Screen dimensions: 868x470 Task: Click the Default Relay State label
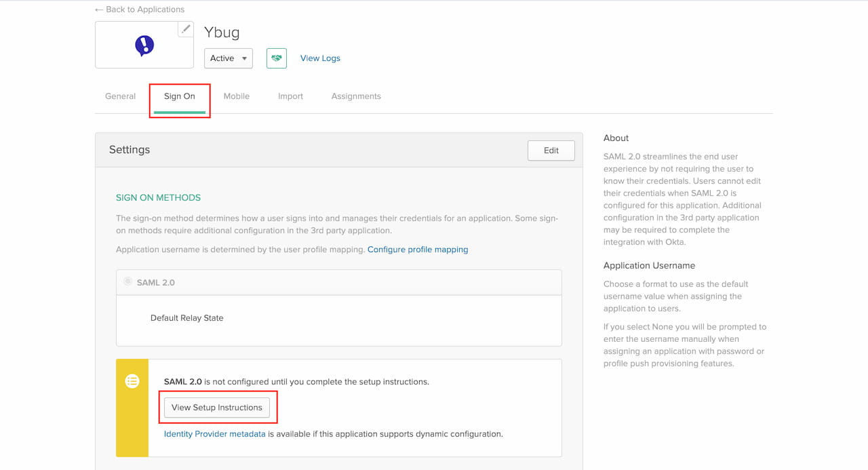187,318
